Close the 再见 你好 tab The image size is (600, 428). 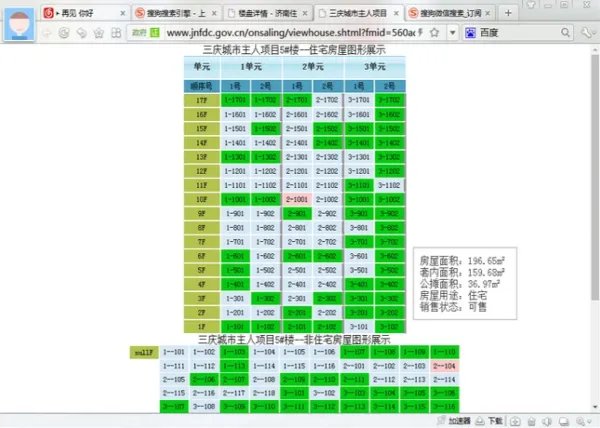pos(122,13)
